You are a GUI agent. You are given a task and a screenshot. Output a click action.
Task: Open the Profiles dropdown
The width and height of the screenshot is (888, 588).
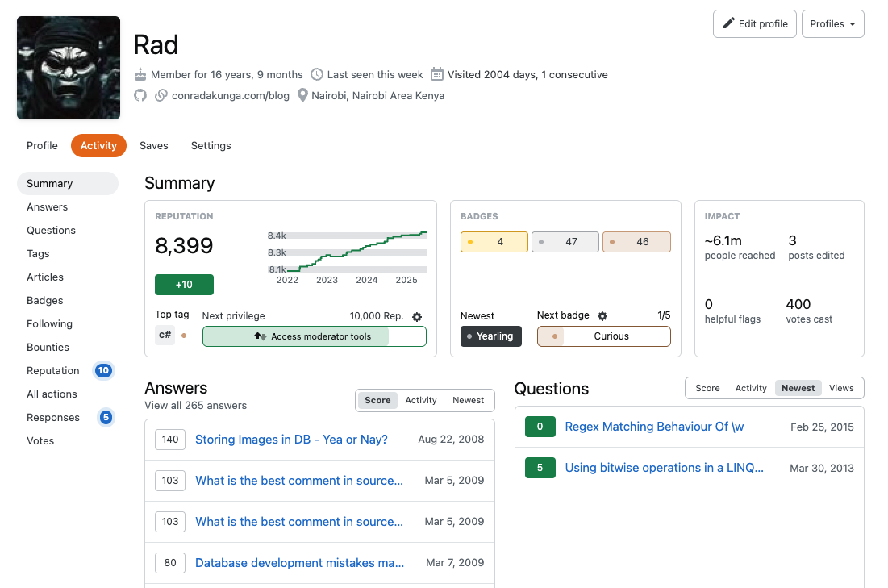[832, 23]
